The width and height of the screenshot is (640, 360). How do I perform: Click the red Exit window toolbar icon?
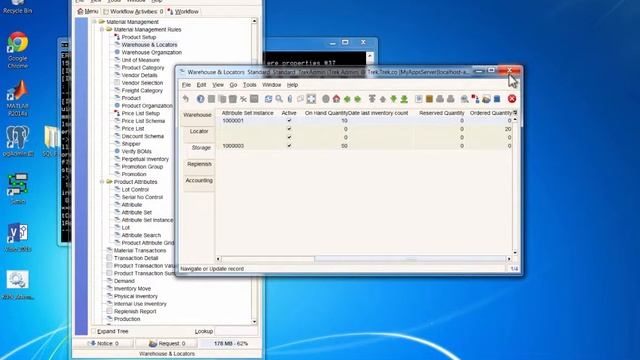coord(512,99)
